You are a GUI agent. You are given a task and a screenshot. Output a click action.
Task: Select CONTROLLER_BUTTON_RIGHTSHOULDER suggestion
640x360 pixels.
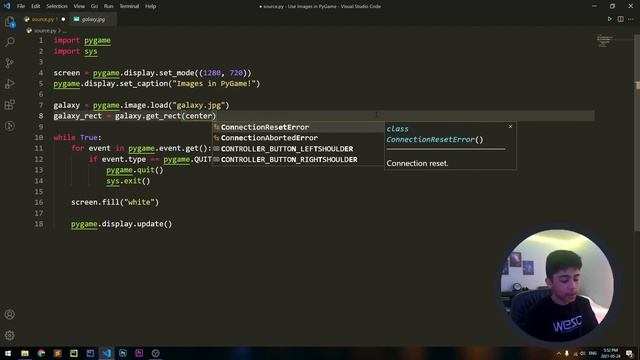coord(298,160)
